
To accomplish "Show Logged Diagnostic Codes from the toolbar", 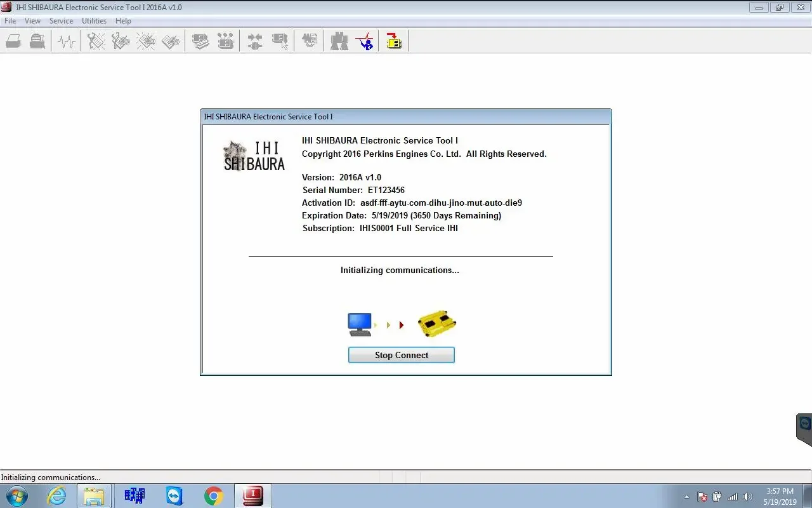I will [x=121, y=42].
